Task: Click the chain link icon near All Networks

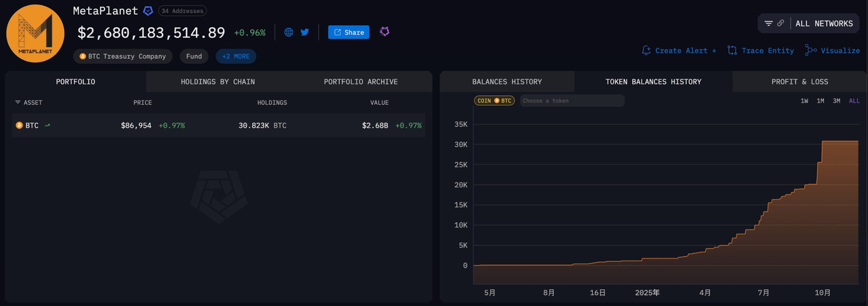Action: [x=781, y=23]
